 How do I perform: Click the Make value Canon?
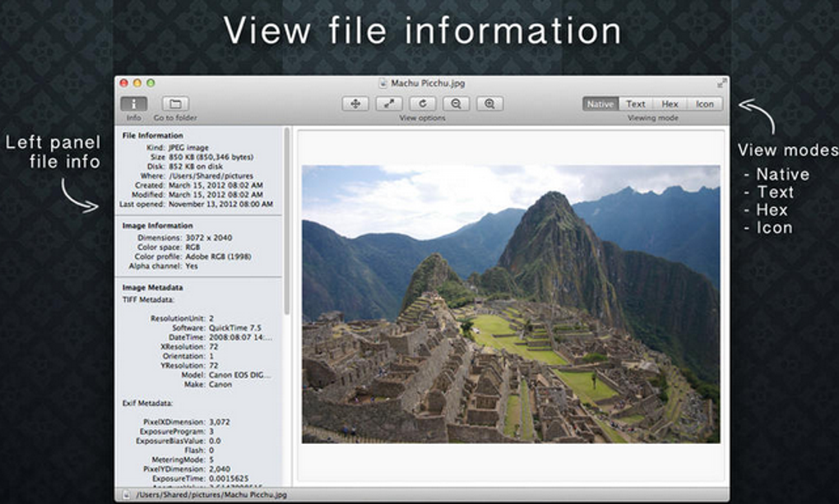220,384
